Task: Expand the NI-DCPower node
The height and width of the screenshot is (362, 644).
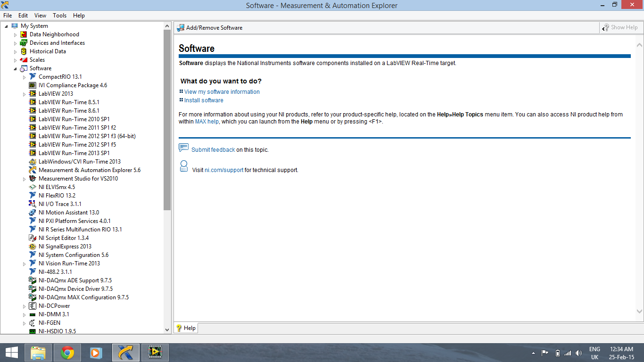Action: [x=24, y=306]
